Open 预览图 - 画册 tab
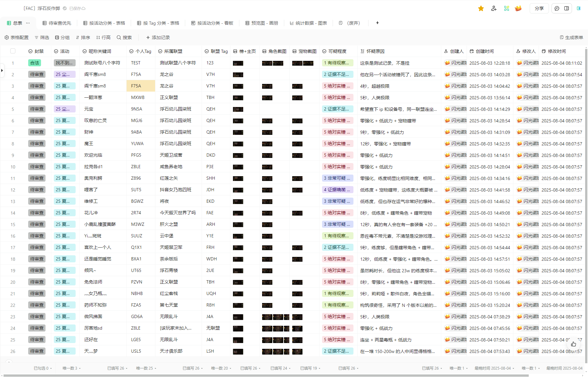 (x=262, y=23)
